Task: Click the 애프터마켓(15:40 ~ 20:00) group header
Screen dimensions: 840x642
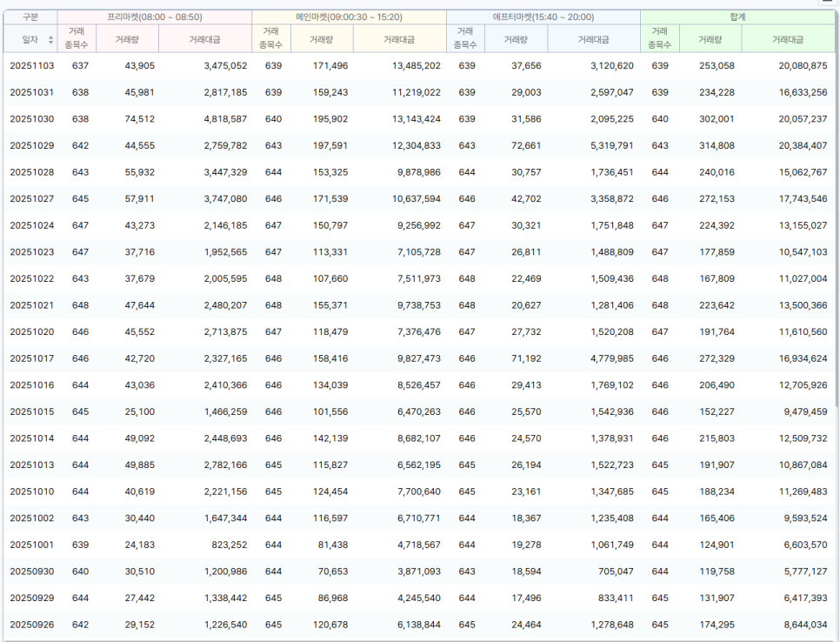Action: click(543, 17)
